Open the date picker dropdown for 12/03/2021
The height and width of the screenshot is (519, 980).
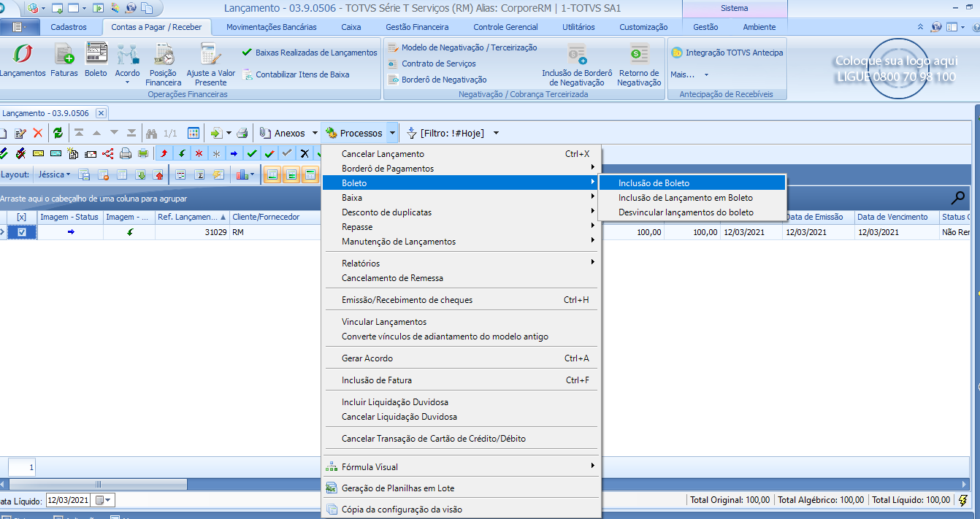[104, 500]
